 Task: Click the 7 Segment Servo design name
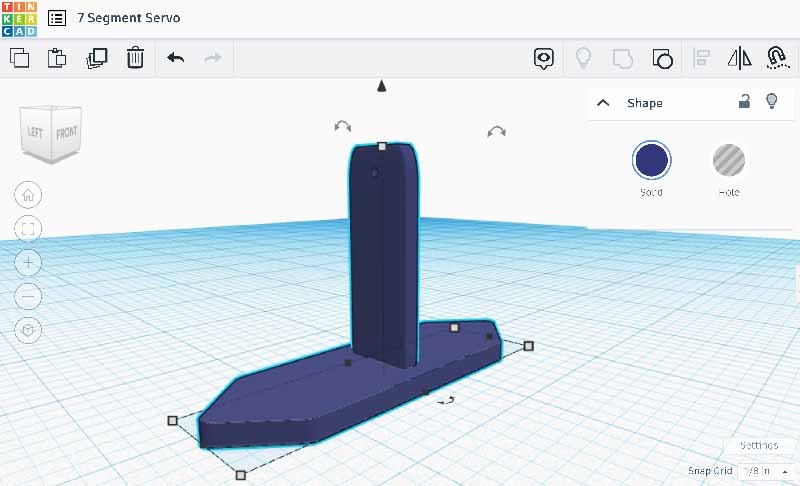[x=129, y=18]
